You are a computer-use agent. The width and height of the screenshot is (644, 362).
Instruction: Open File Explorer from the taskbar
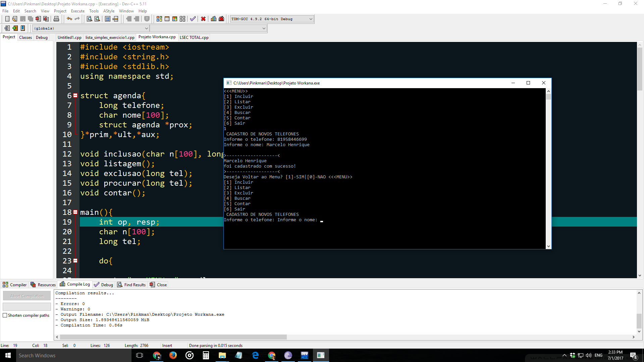click(x=222, y=355)
